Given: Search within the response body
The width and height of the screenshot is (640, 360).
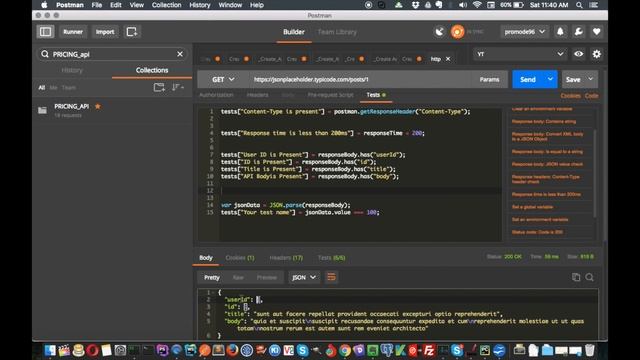Looking at the screenshot, I should pos(589,277).
